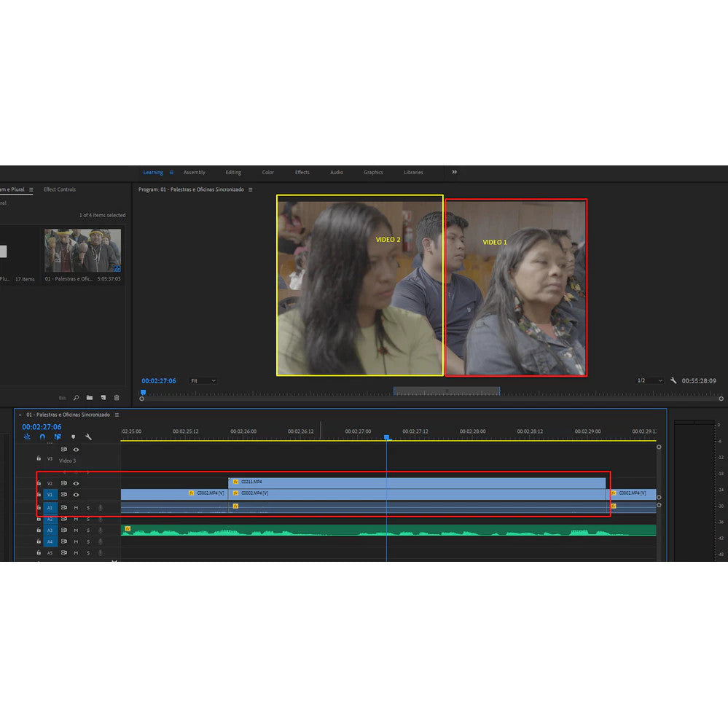
Task: Open the Learning workspace menu icon
Action: [171, 172]
